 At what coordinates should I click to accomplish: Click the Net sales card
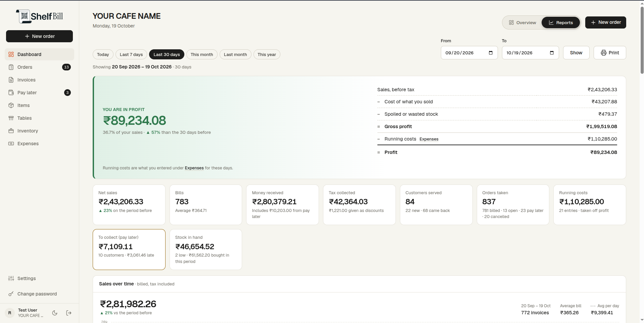click(x=129, y=205)
